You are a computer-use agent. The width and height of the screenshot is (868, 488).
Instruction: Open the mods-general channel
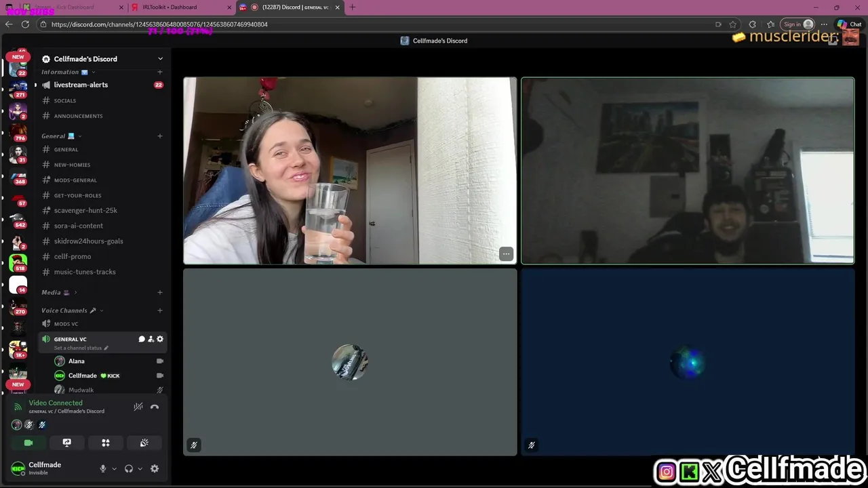tap(102, 180)
